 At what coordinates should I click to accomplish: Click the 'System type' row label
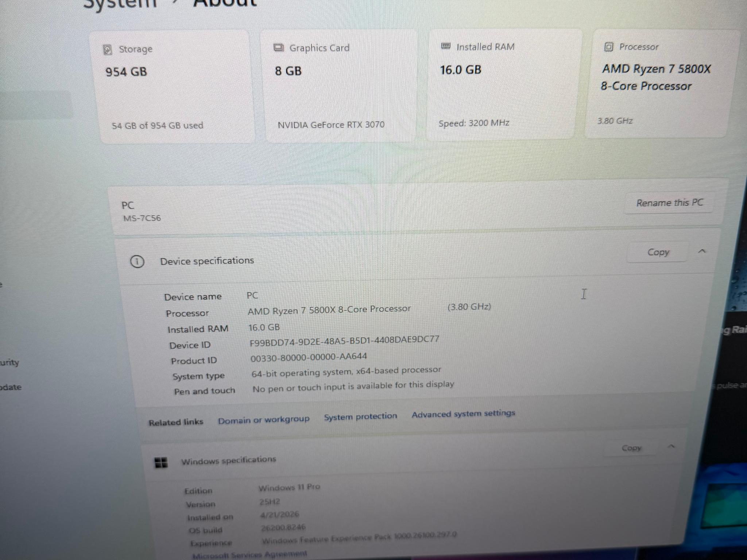199,376
